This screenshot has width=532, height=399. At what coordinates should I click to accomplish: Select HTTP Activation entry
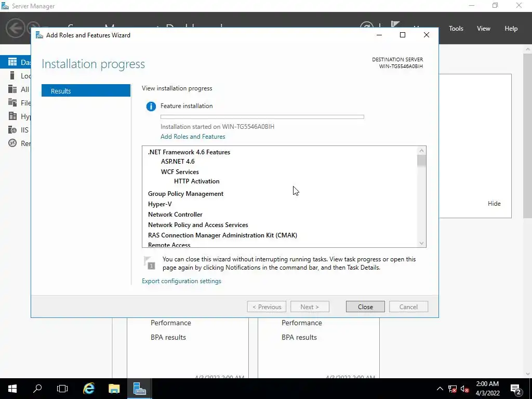(197, 181)
